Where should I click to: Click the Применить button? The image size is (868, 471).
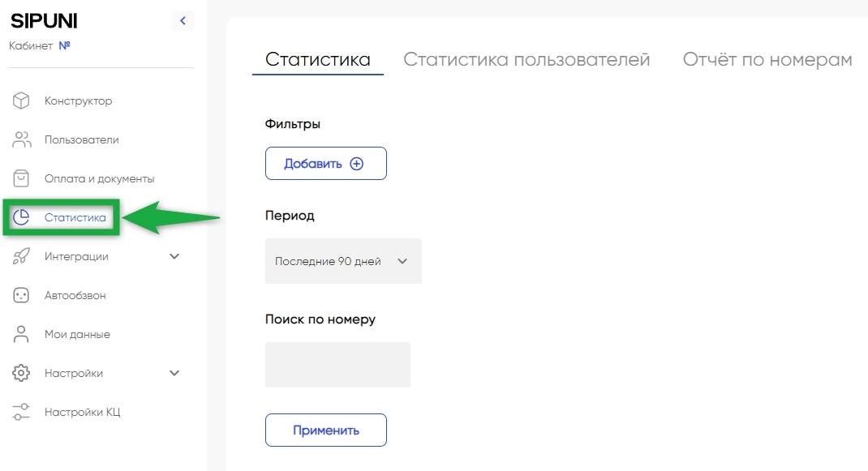(x=326, y=430)
